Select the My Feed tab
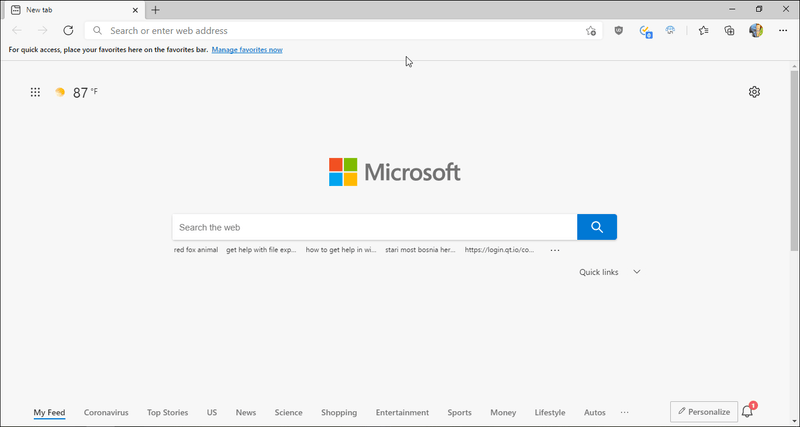Viewport: 800px width, 427px height. (x=49, y=412)
